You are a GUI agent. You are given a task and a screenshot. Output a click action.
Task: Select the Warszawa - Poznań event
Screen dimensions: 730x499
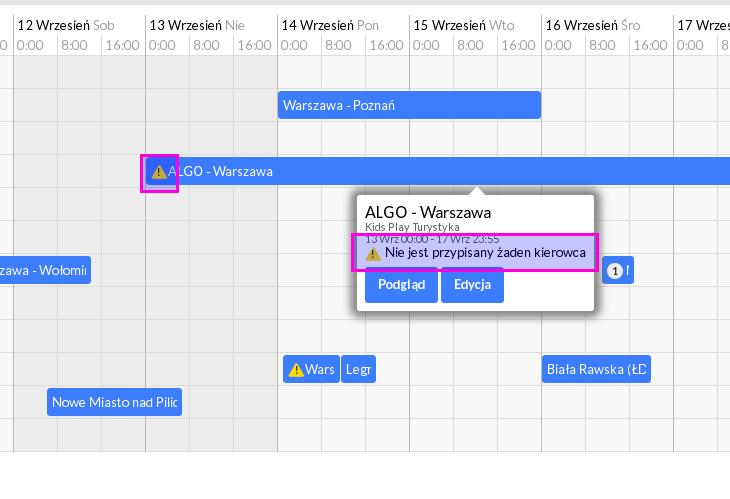click(409, 105)
